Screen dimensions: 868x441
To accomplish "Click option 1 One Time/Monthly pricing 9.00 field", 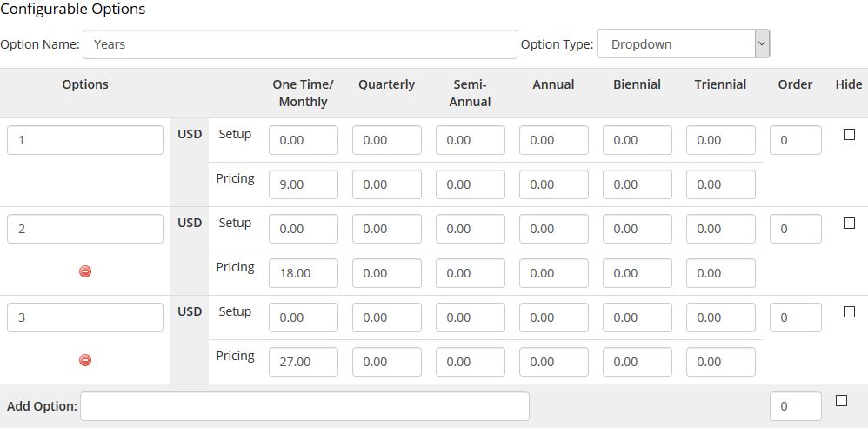I will click(x=304, y=184).
